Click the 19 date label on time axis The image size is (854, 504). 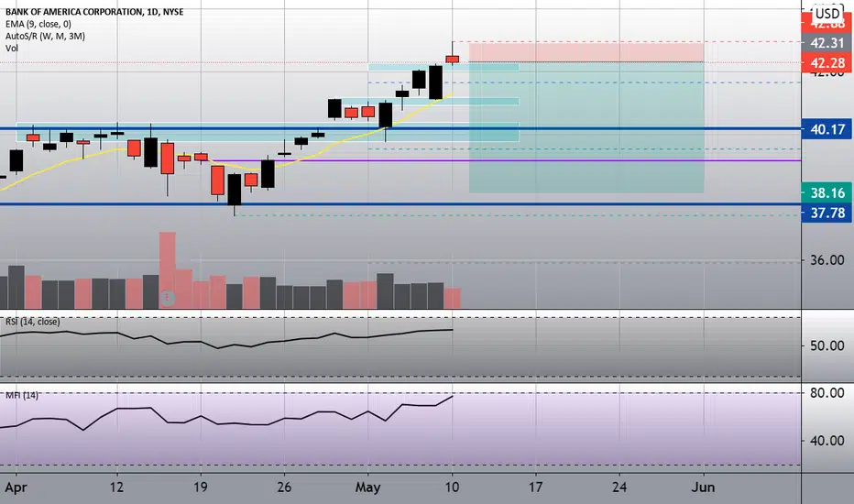[201, 488]
